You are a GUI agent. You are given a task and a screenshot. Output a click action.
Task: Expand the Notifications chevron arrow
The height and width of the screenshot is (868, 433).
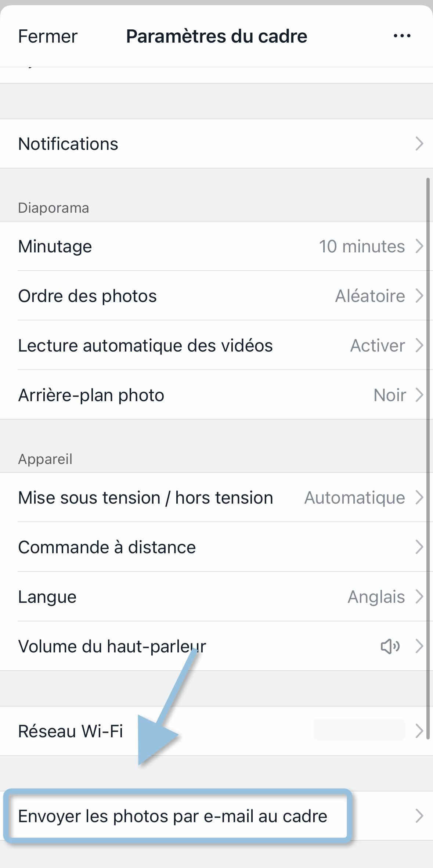[419, 144]
